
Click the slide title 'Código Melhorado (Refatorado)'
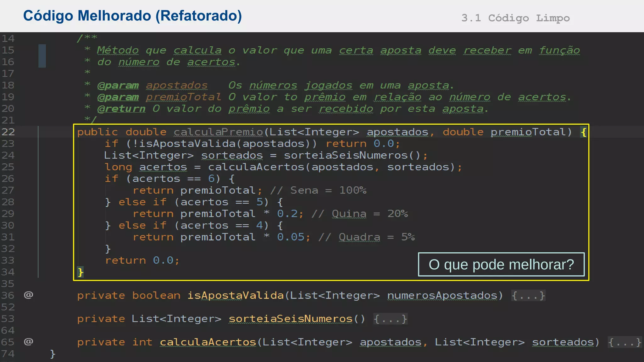tap(132, 16)
